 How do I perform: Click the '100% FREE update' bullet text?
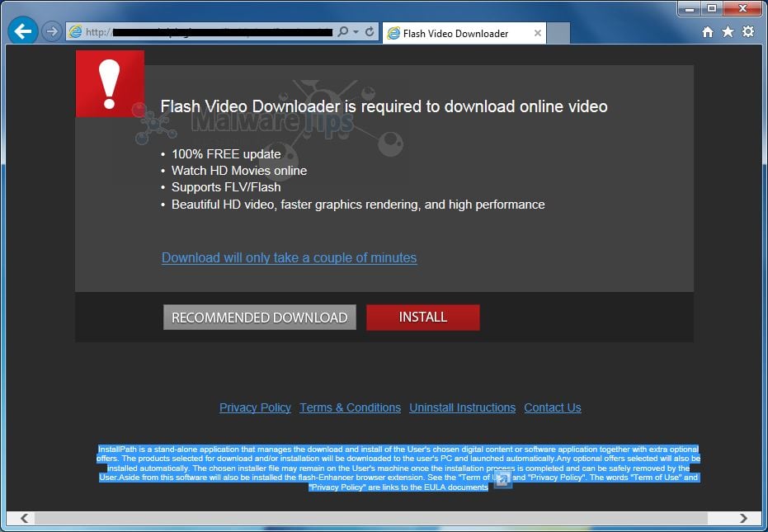226,154
